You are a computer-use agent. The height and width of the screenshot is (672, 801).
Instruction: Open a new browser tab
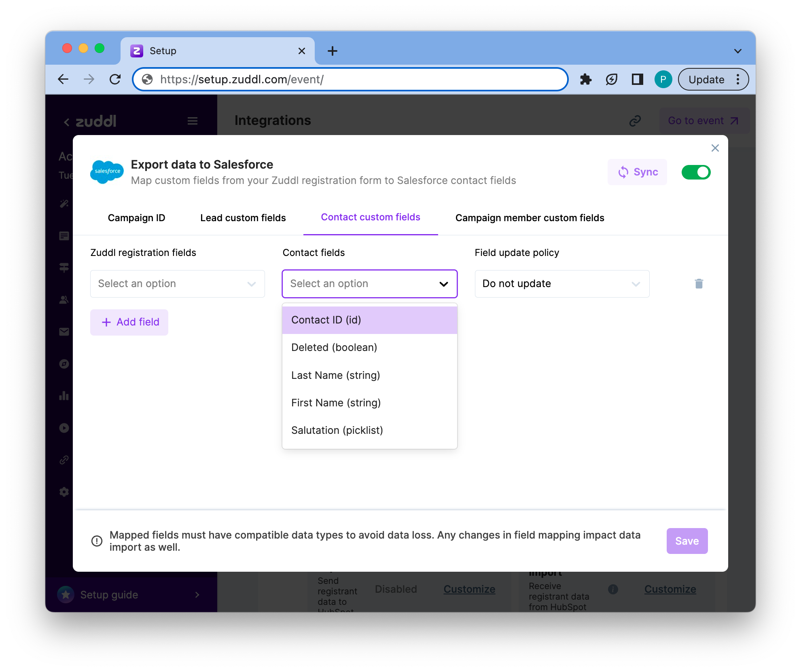click(x=332, y=51)
